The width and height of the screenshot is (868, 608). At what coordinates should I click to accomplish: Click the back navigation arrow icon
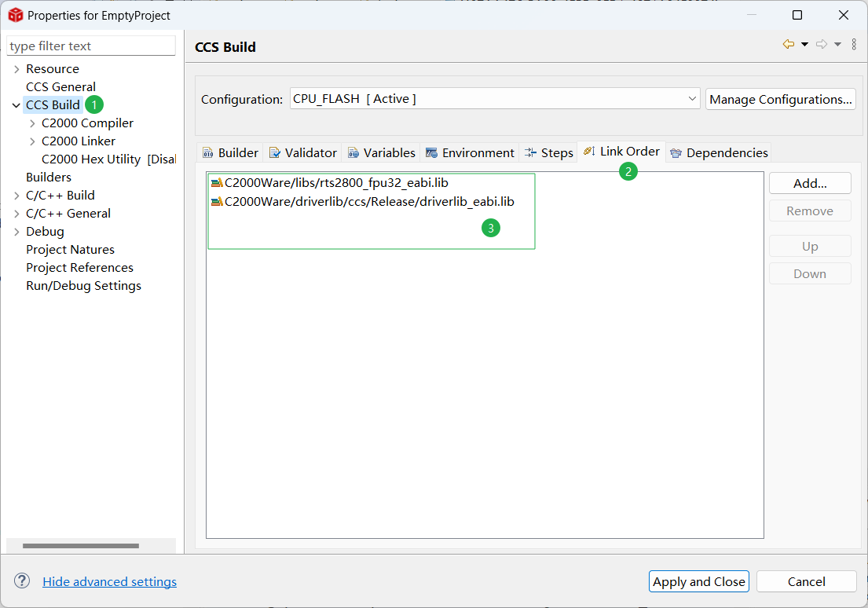click(788, 44)
